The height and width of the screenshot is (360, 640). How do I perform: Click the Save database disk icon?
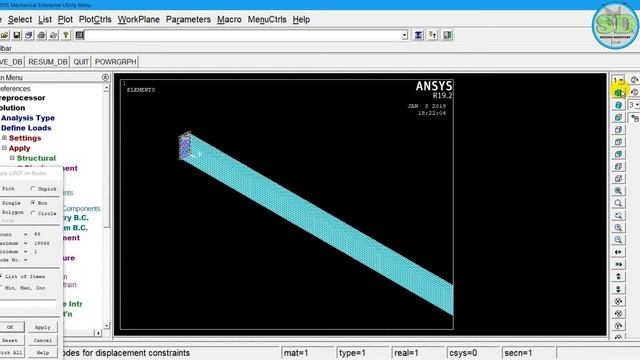pyautogui.click(x=17, y=35)
